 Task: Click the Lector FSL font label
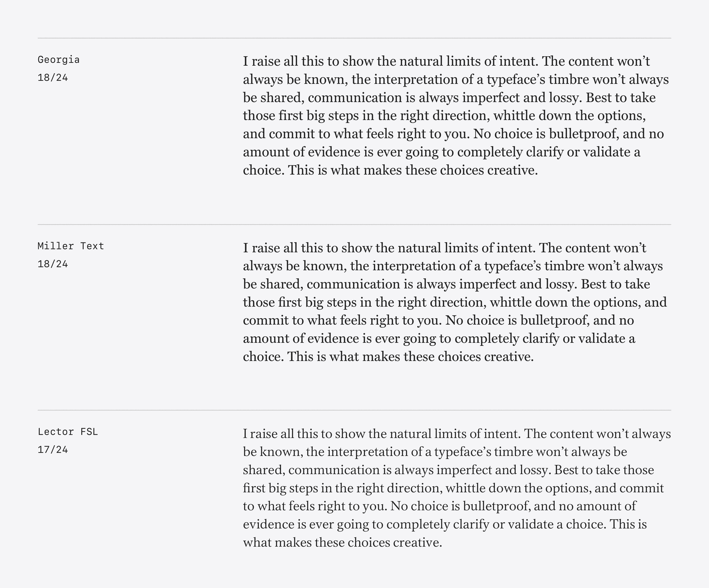[68, 432]
